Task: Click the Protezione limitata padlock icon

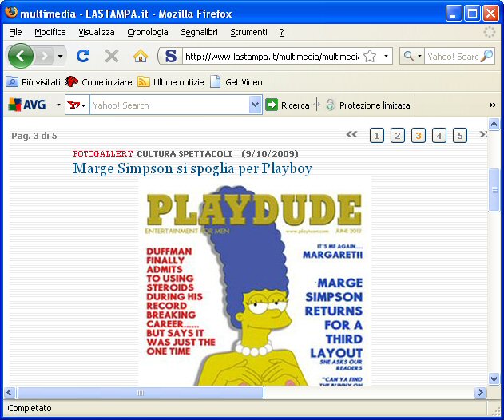Action: [330, 105]
